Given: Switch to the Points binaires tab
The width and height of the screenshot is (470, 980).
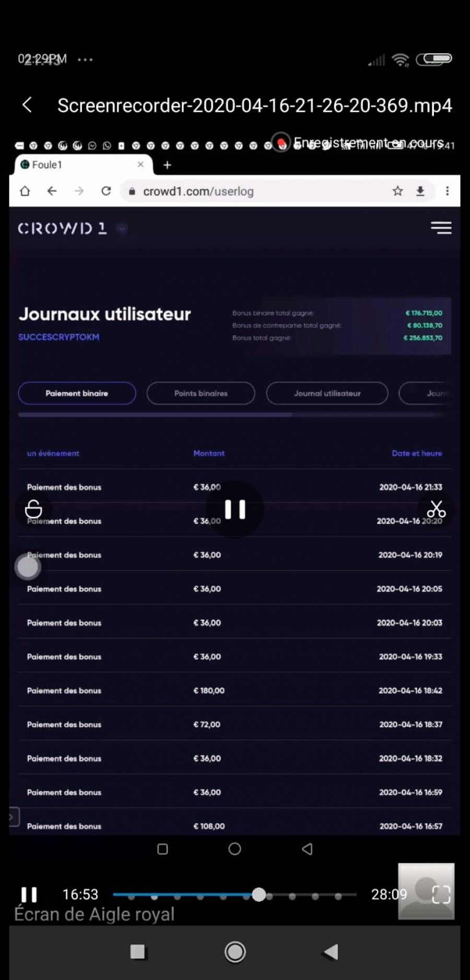Looking at the screenshot, I should point(201,393).
